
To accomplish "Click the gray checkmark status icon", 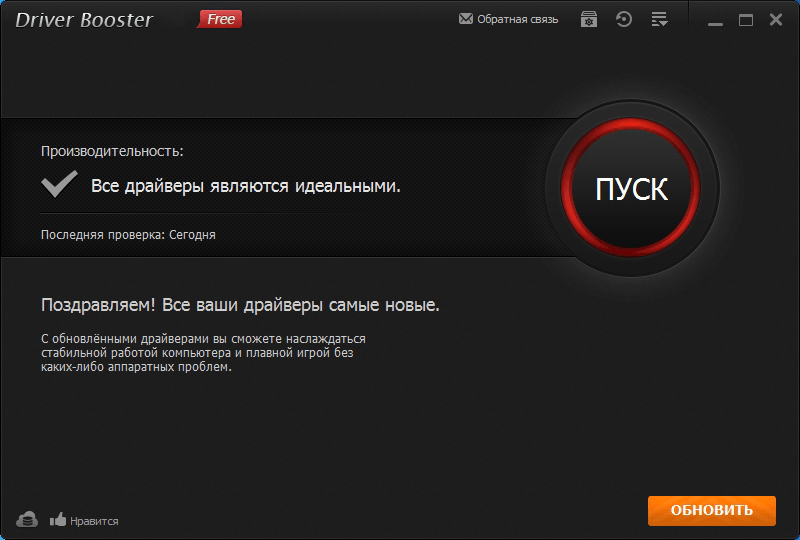I will click(x=59, y=184).
